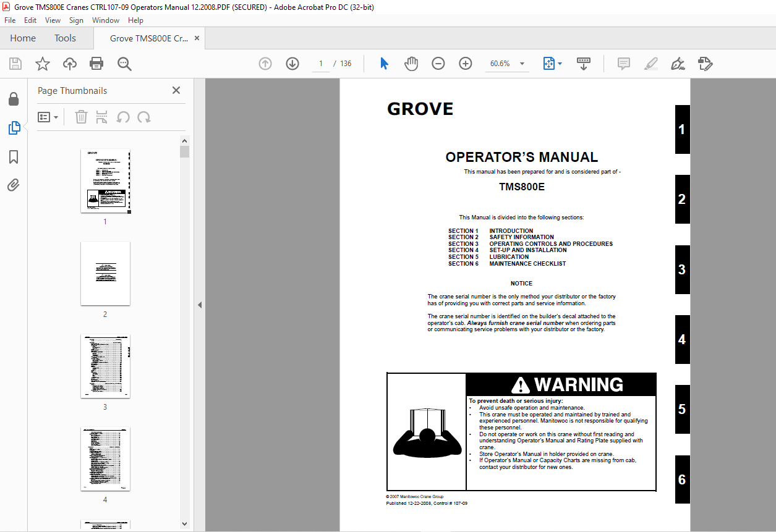Click the current page number field

(x=321, y=64)
